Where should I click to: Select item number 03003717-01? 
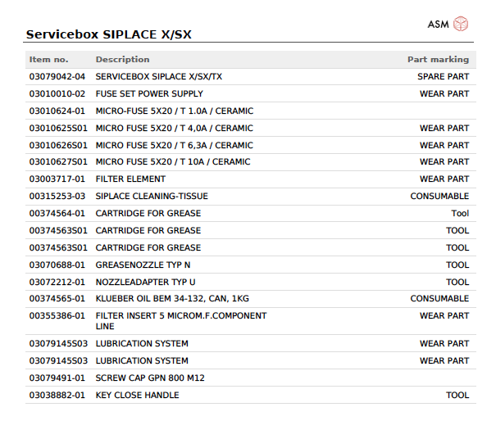point(57,179)
